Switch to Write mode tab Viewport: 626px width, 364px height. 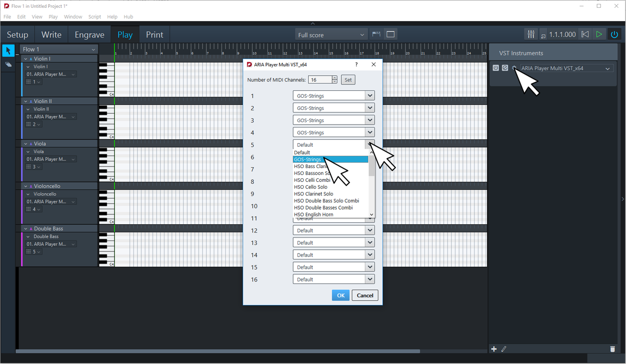pos(51,35)
